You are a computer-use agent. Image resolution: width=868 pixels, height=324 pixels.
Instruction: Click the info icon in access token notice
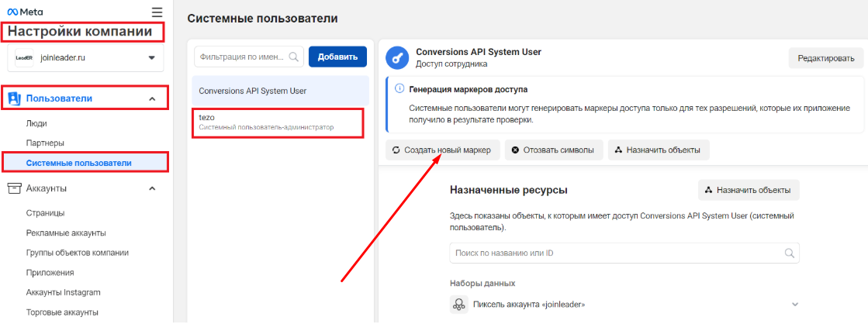[399, 89]
